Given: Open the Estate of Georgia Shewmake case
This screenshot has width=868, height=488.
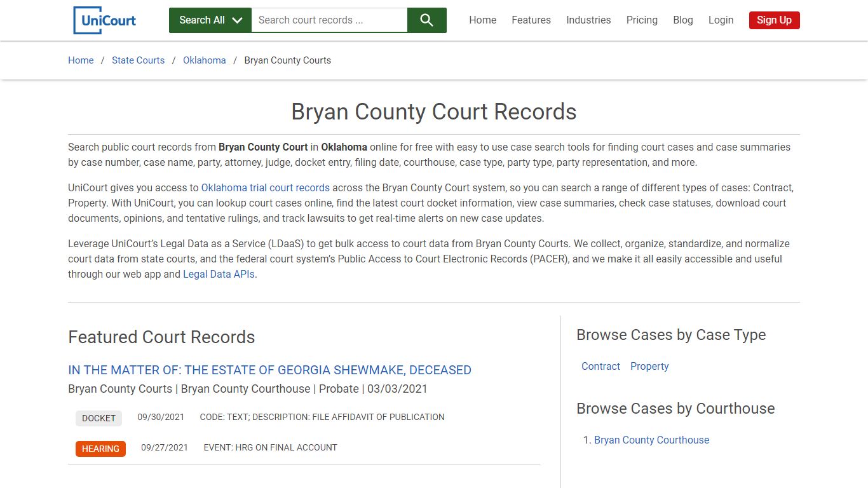Looking at the screenshot, I should [x=269, y=370].
